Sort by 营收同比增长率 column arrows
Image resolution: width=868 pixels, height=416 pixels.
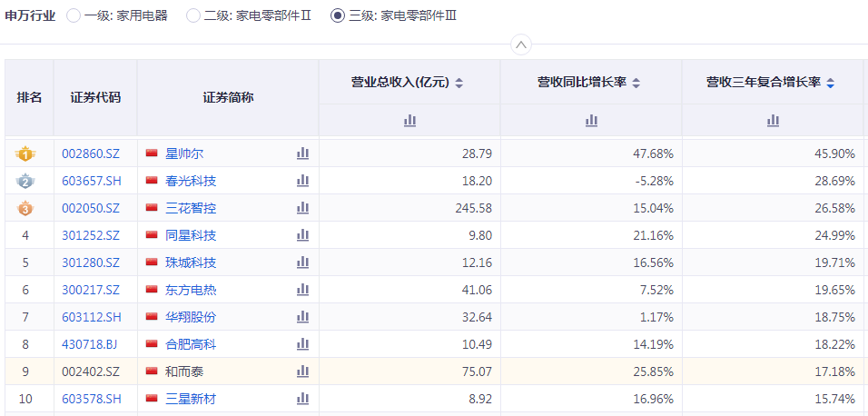point(636,83)
